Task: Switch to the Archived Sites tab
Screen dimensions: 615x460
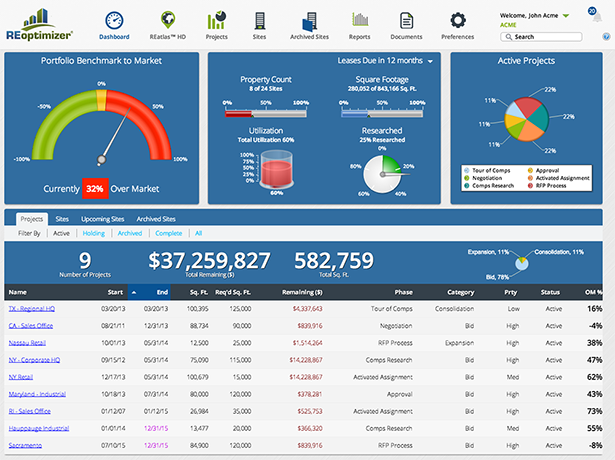Action: point(156,219)
